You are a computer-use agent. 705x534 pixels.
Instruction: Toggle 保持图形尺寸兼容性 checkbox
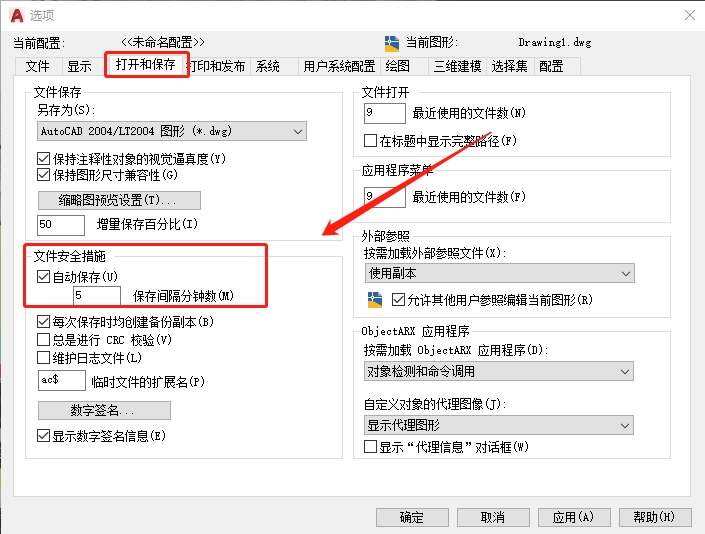point(43,175)
